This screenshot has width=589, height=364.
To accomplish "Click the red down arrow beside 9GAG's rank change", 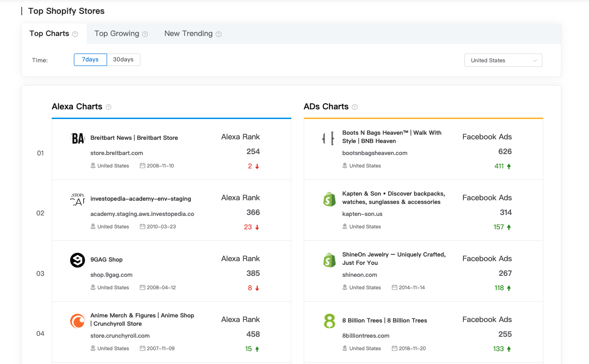I will pos(257,288).
